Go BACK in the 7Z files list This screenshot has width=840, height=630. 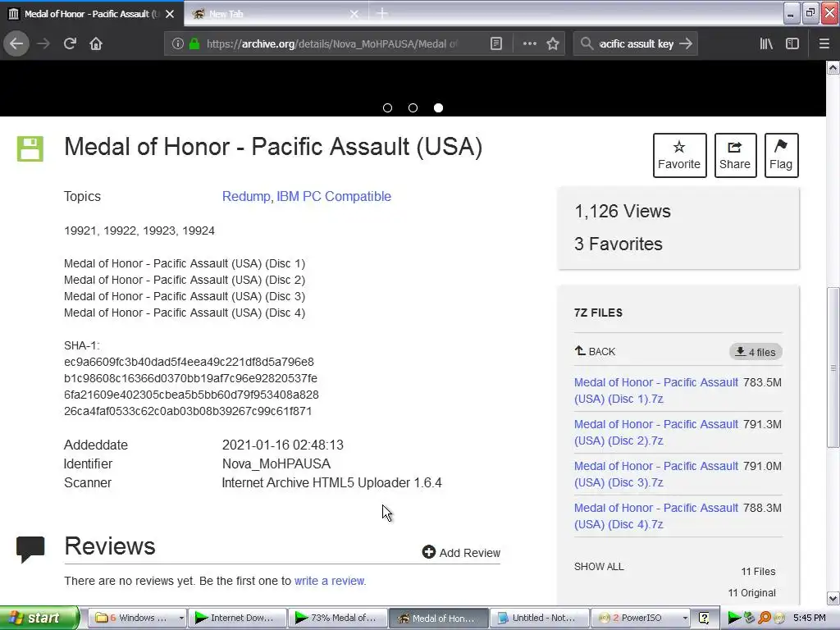coord(595,351)
